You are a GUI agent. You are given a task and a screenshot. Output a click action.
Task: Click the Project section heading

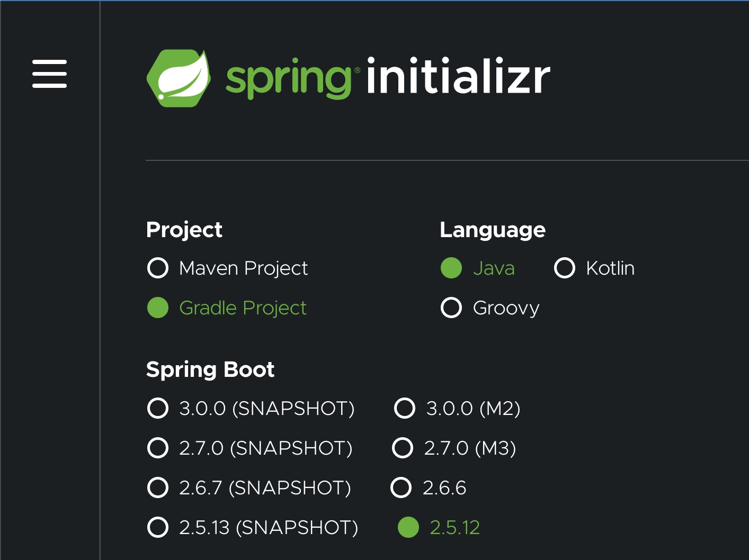184,230
